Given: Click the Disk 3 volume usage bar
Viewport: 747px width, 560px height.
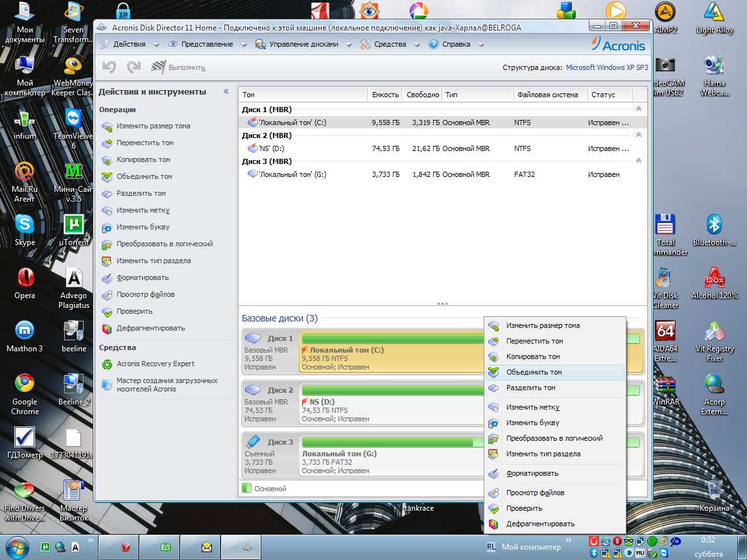Looking at the screenshot, I should [x=389, y=442].
